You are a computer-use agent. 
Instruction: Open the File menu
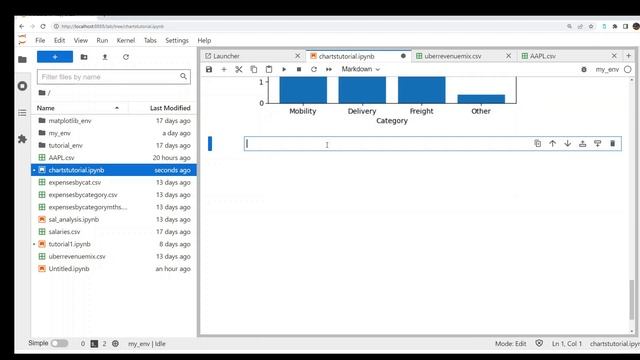(40, 40)
